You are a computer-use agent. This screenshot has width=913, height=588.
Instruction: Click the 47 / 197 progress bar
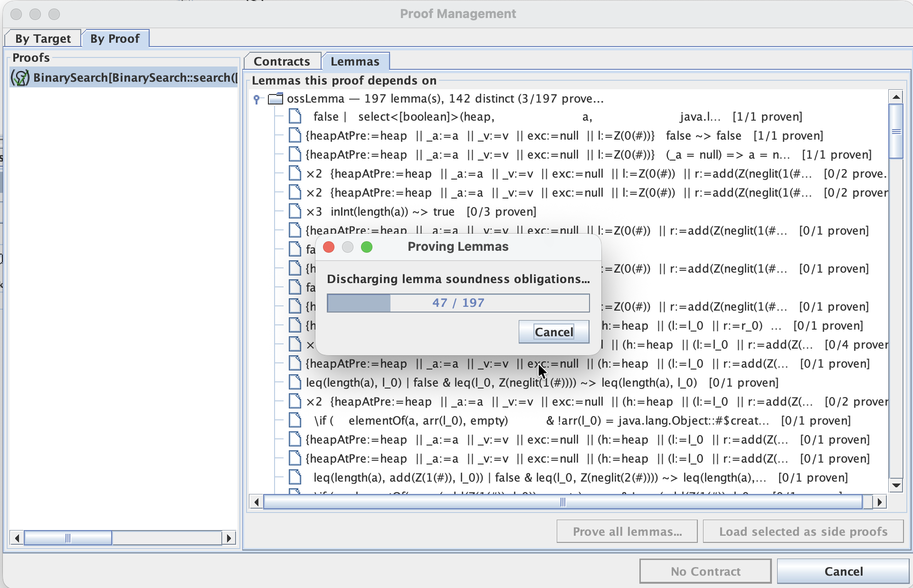coord(458,303)
